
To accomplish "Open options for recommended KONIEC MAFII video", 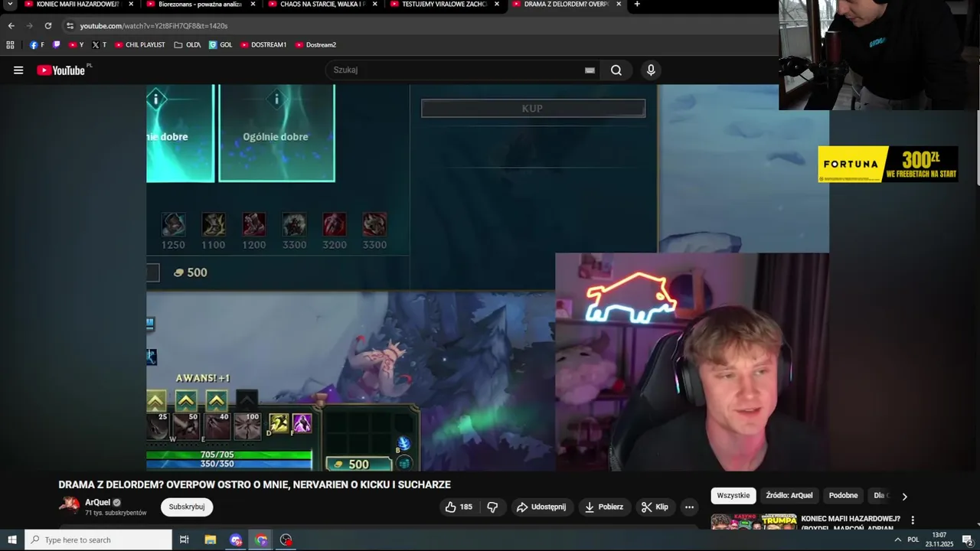I will [x=912, y=520].
